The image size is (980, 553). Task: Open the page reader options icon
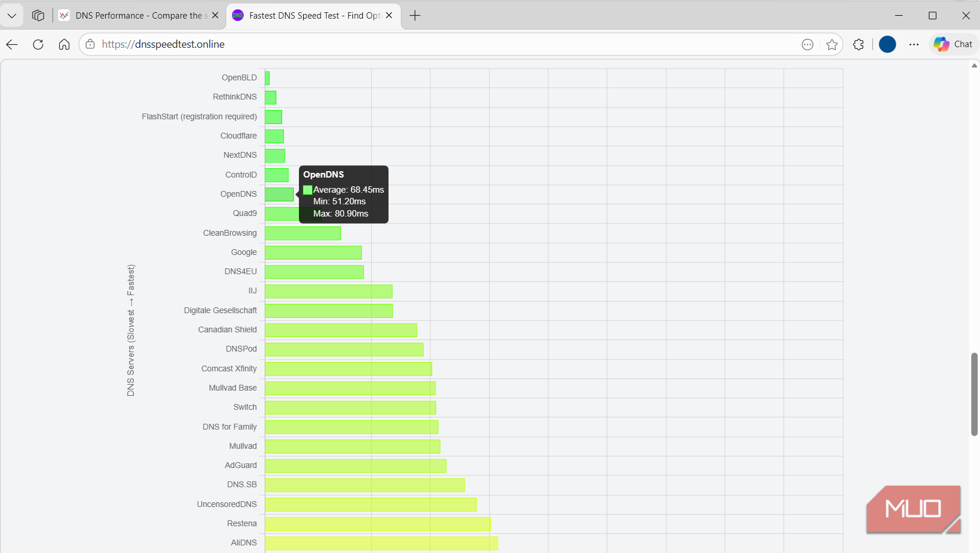(x=807, y=44)
